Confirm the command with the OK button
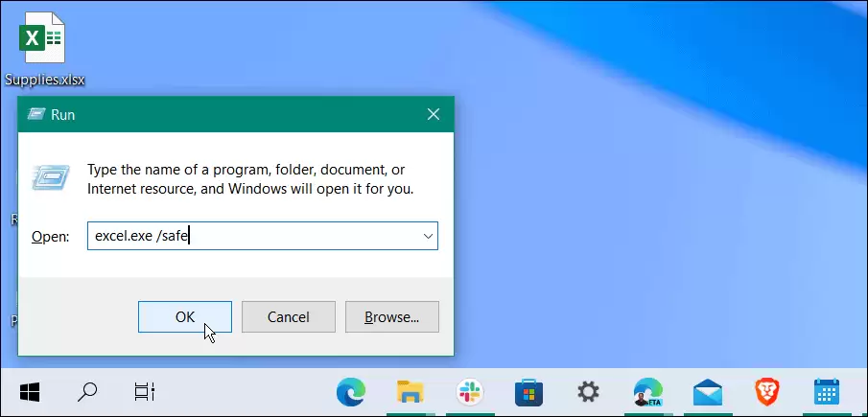The height and width of the screenshot is (417, 868). pyautogui.click(x=185, y=317)
